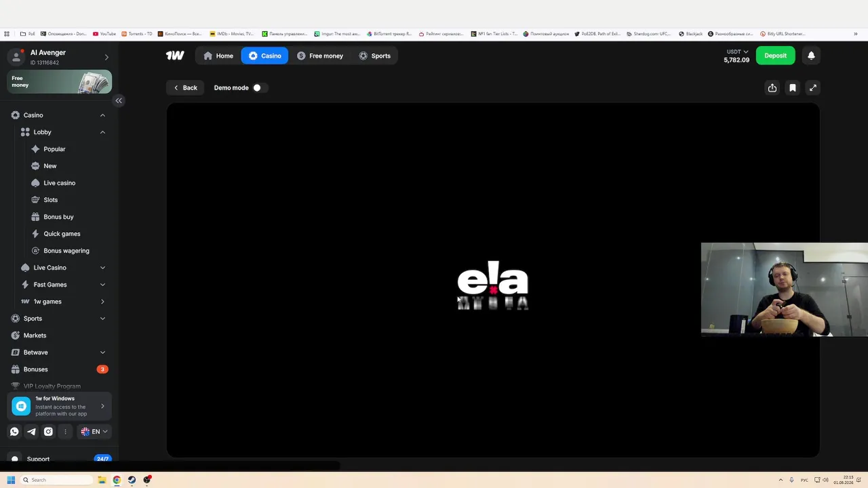Show more social links via three-dot icon
Image resolution: width=868 pixels, height=488 pixels.
(65, 432)
